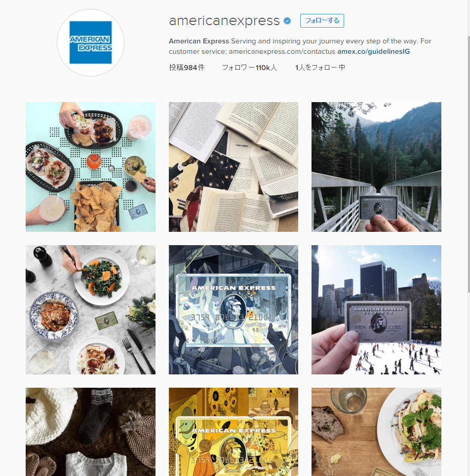This screenshot has height=476, width=470.
Task: Click the blue verified badge icon
Action: pyautogui.click(x=287, y=21)
